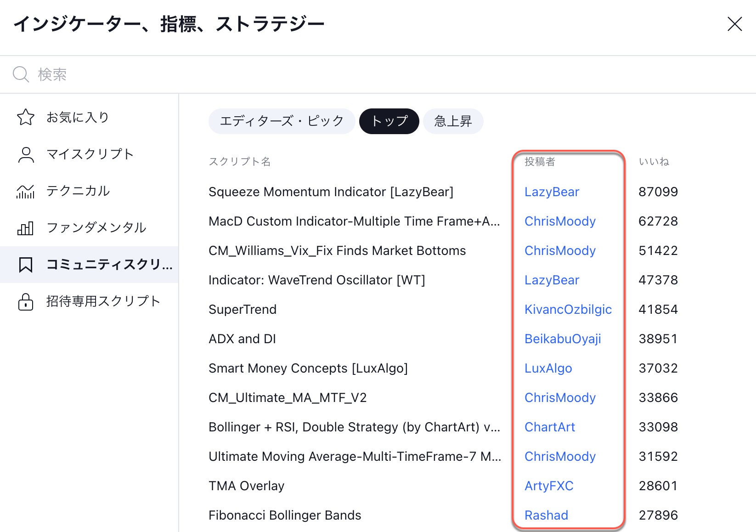Image resolution: width=756 pixels, height=532 pixels.
Task: Open LazyBear author link on Squeeze Momentum row
Action: (552, 192)
